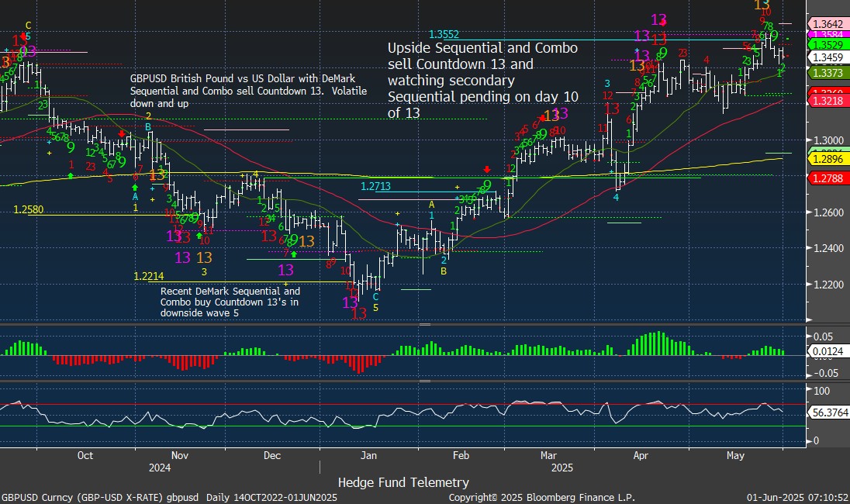Click the Jan label on time axis

pos(368,455)
